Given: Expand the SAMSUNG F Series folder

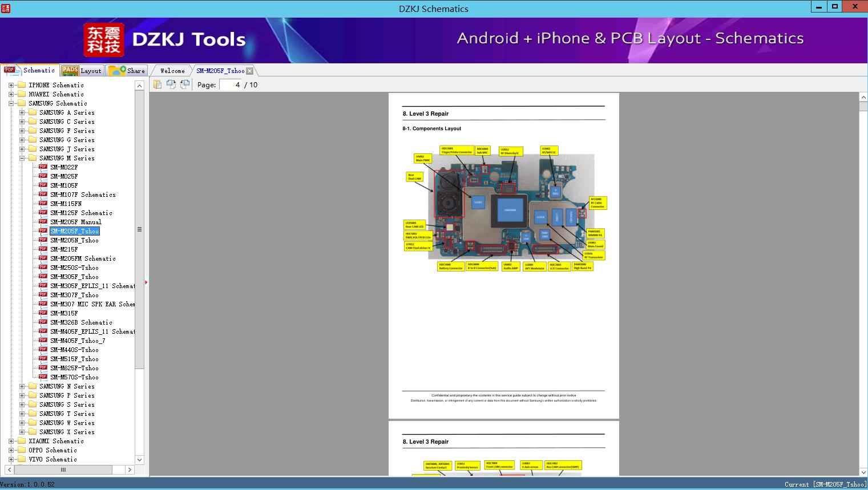Looking at the screenshot, I should coord(22,131).
